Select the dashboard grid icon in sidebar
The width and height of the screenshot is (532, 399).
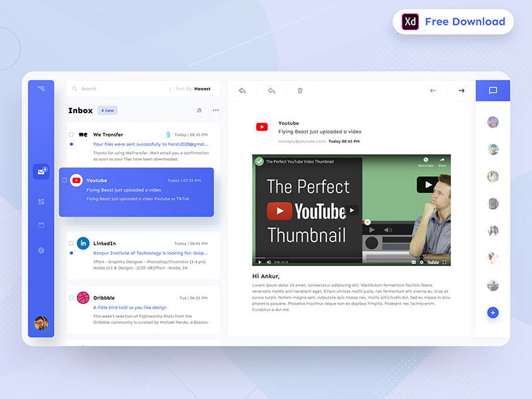[x=41, y=200]
